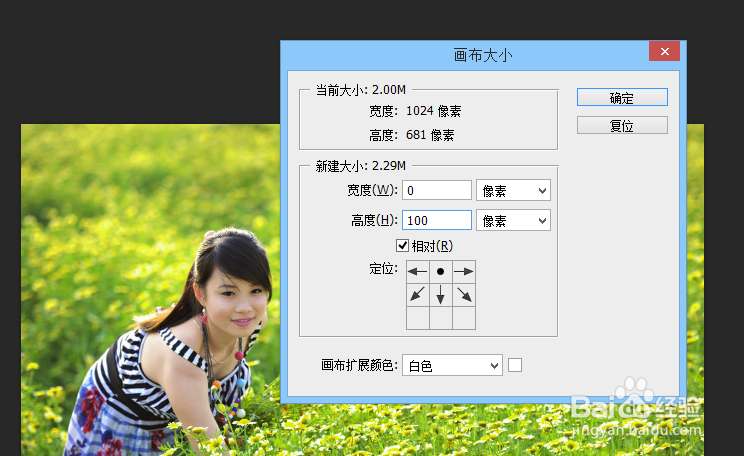Screen dimensions: 744x456
Task: Close the 画布大小 dialog
Action: [x=664, y=51]
